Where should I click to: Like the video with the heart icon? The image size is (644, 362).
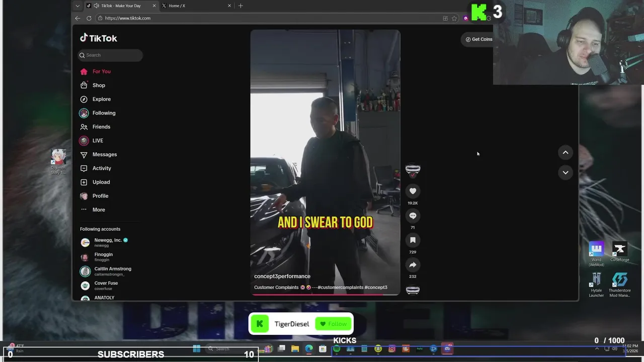[413, 191]
